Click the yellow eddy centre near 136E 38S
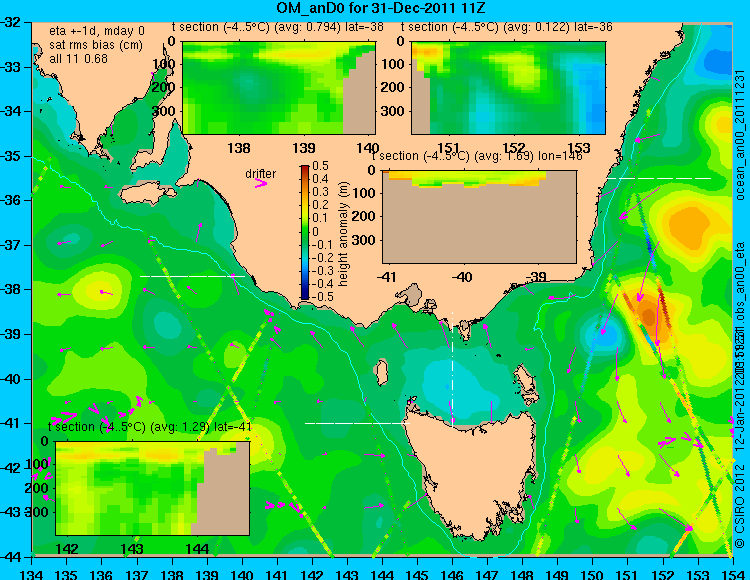Screen dimensions: 750x580 pos(101,290)
